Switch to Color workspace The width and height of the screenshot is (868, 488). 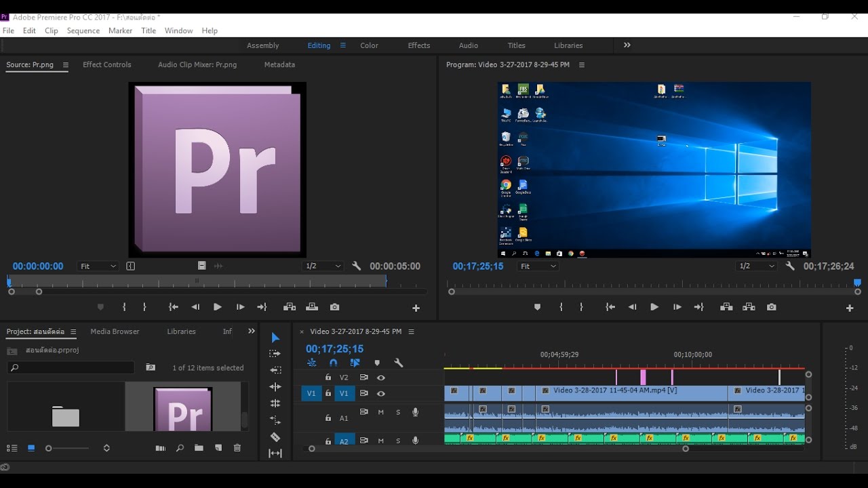click(x=369, y=45)
